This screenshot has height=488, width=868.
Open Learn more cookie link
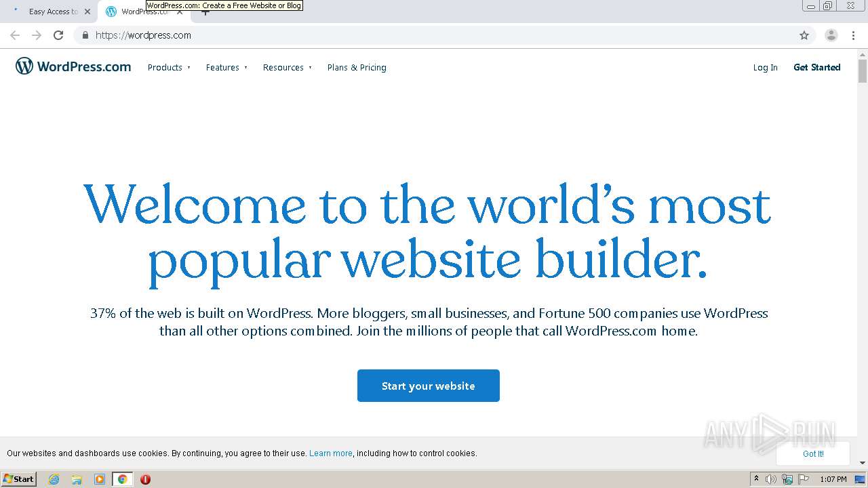tap(331, 453)
